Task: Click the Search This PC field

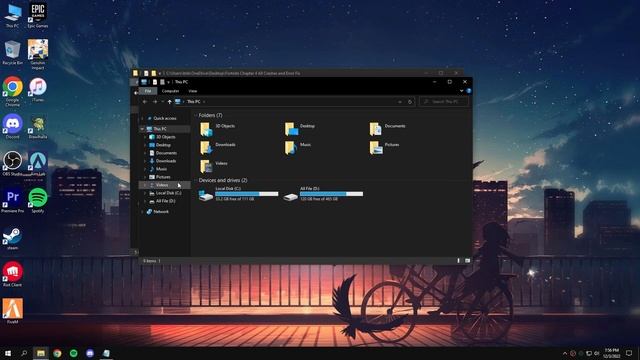Action: click(444, 102)
